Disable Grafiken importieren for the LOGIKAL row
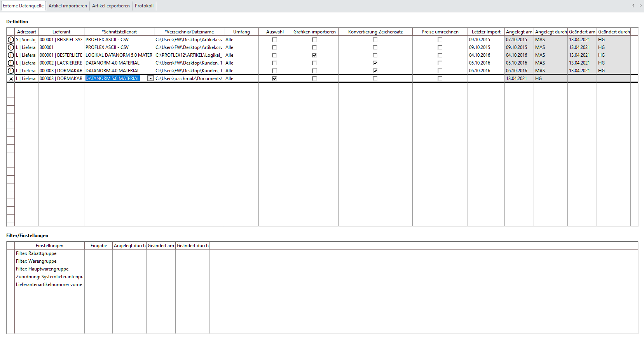The width and height of the screenshot is (644, 349). 314,55
